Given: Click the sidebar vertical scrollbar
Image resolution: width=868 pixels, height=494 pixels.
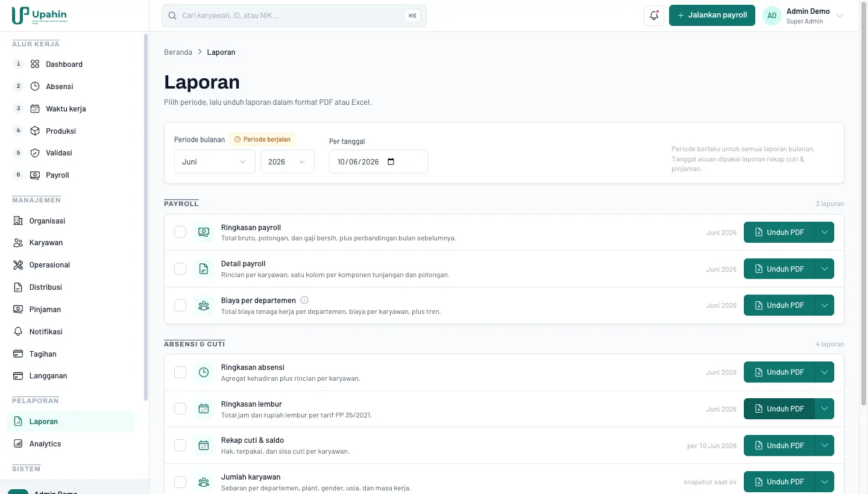Looking at the screenshot, I should click(145, 217).
